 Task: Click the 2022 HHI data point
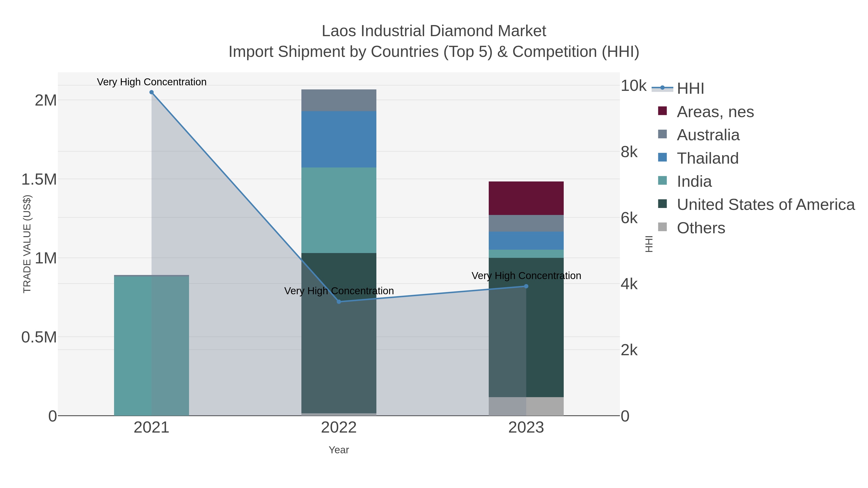click(339, 302)
